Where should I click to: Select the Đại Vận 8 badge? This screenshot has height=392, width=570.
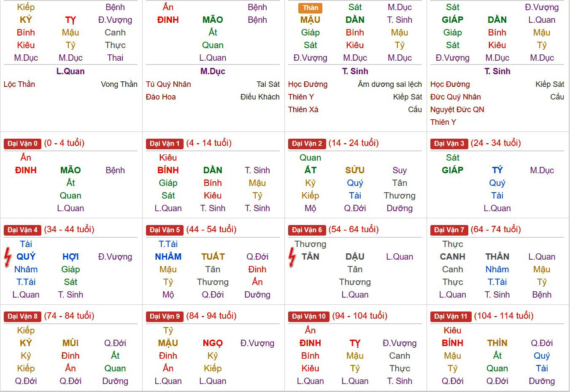22,317
